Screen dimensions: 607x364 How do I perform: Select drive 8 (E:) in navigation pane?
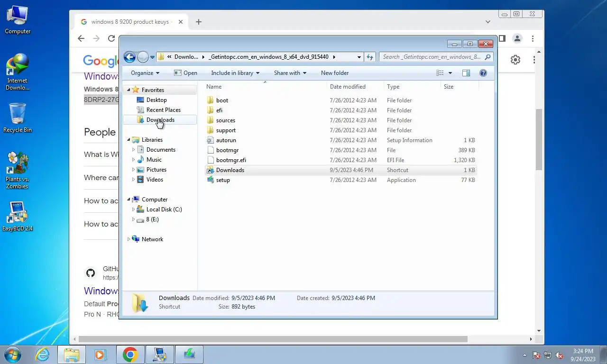click(x=152, y=219)
